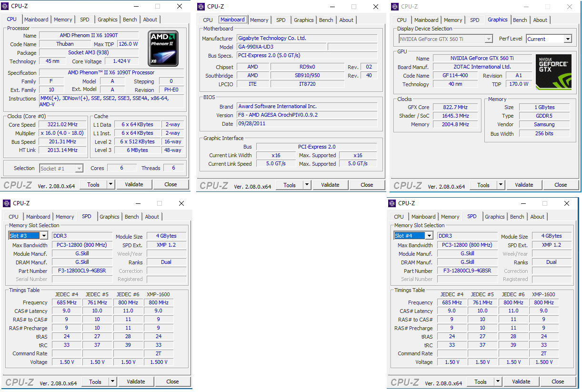Click Validate in the CPU tab window
The width and height of the screenshot is (582, 392).
[134, 185]
